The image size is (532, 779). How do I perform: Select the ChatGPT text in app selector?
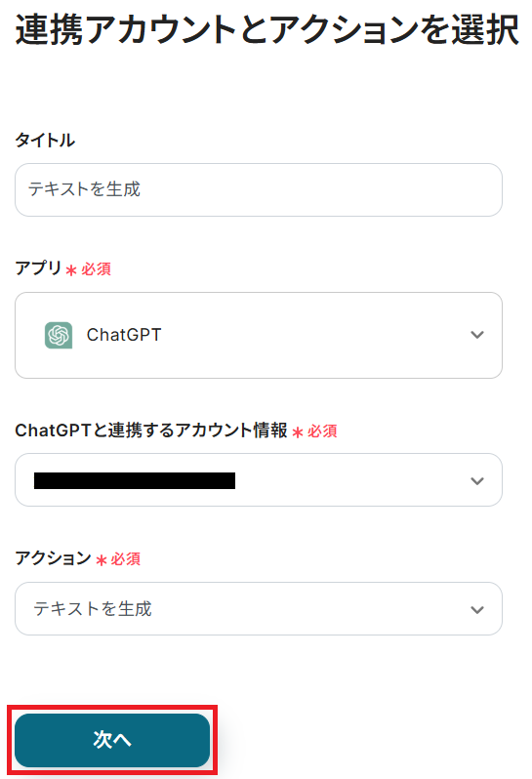(x=124, y=335)
